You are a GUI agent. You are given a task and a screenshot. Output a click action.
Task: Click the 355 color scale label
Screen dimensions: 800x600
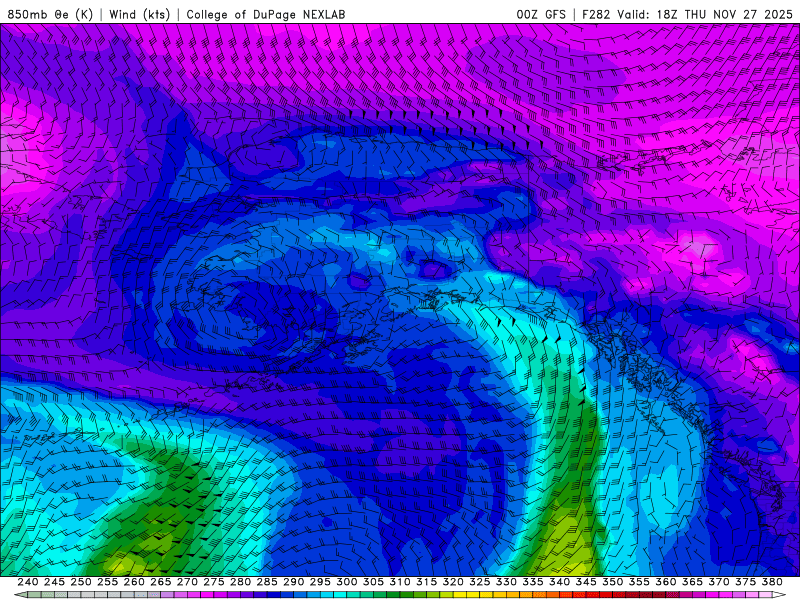[639, 582]
